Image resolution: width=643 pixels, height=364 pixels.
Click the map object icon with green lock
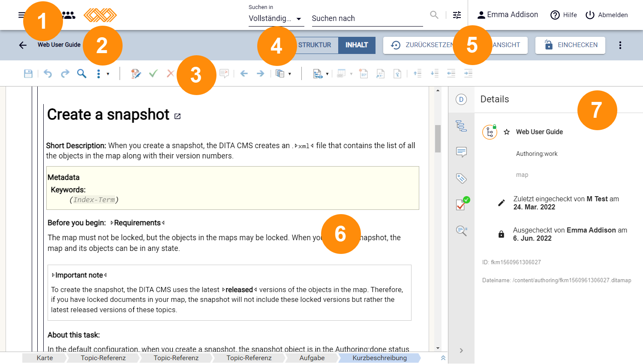click(x=490, y=132)
